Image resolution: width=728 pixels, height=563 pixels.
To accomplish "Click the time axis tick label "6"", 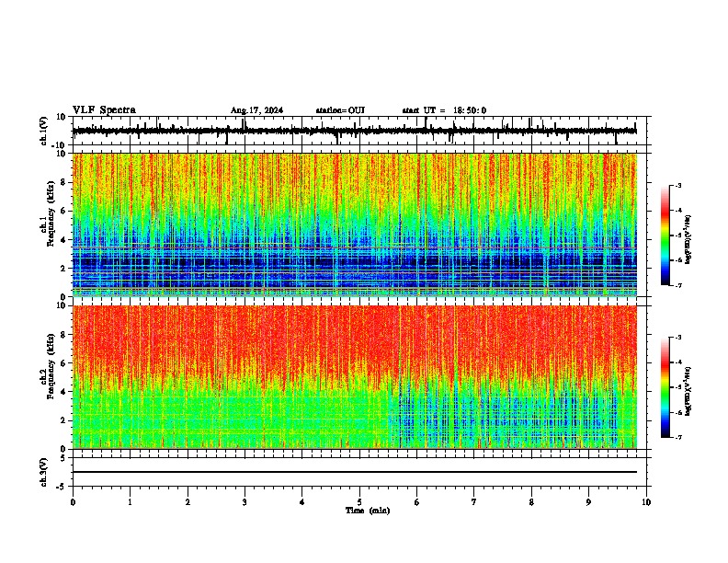I will pos(417,502).
